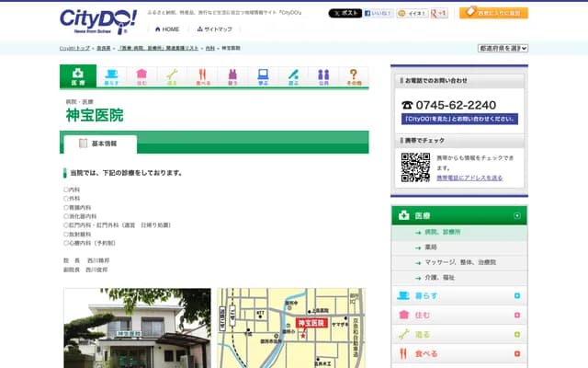The width and height of the screenshot is (588, 368).
Task: Open the その他 question mark icon category
Action: 354,76
